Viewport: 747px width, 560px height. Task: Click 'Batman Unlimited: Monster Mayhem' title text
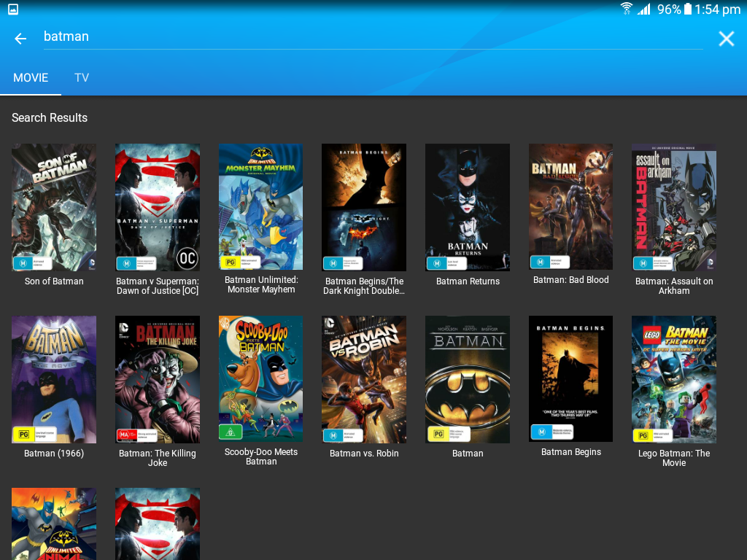(261, 284)
